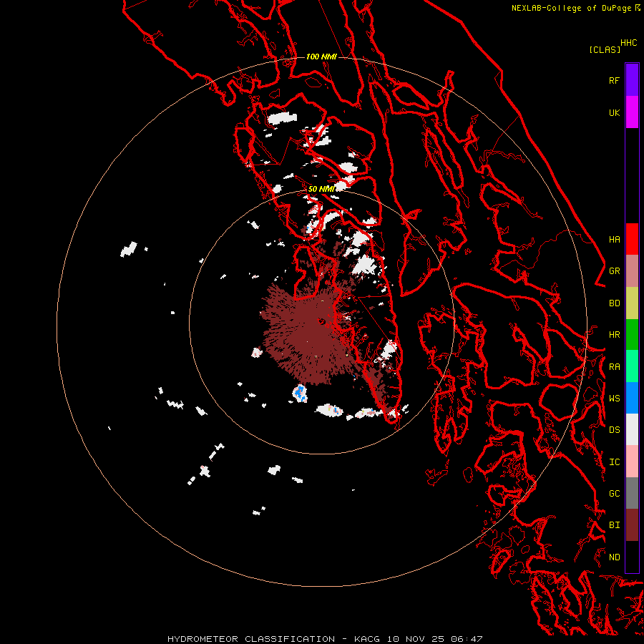
Task: Click the RA legend label
Action: (614, 366)
